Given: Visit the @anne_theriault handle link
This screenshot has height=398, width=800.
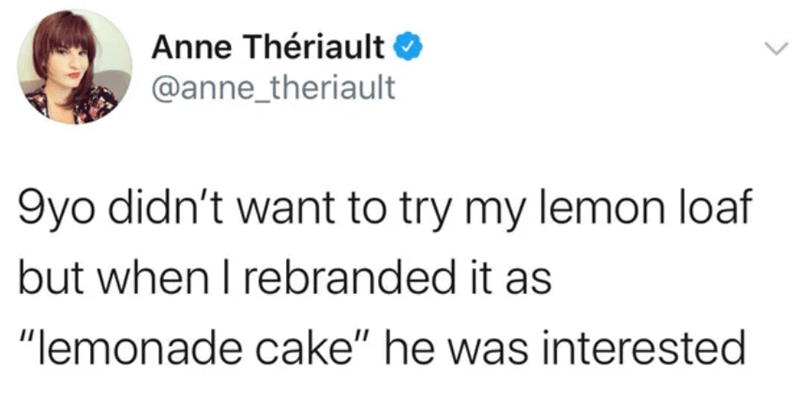Looking at the screenshot, I should pos(273,89).
